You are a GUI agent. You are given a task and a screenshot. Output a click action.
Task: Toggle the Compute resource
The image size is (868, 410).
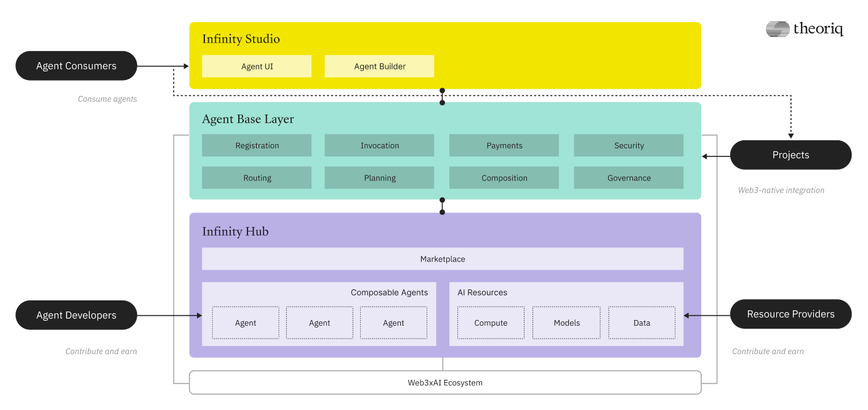point(491,323)
